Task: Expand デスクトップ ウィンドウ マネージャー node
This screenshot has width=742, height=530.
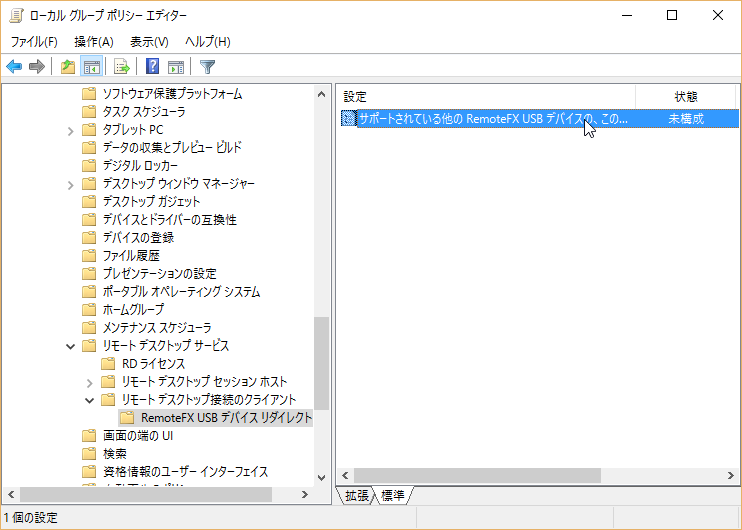Action: tap(71, 185)
